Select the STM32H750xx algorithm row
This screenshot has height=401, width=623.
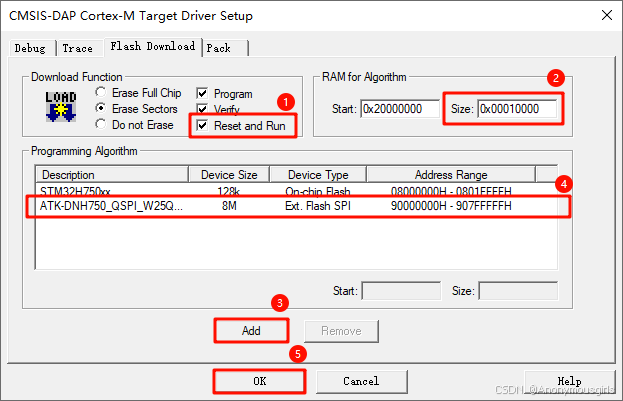coord(296,191)
